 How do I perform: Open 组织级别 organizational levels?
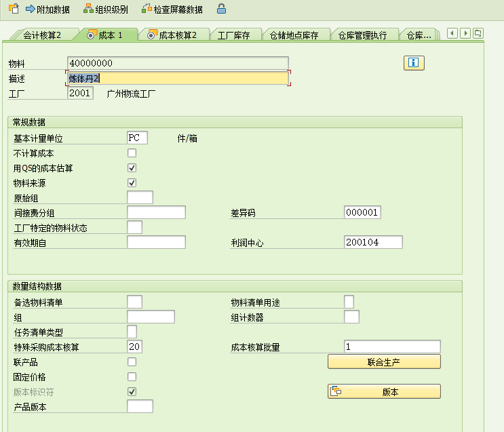105,9
